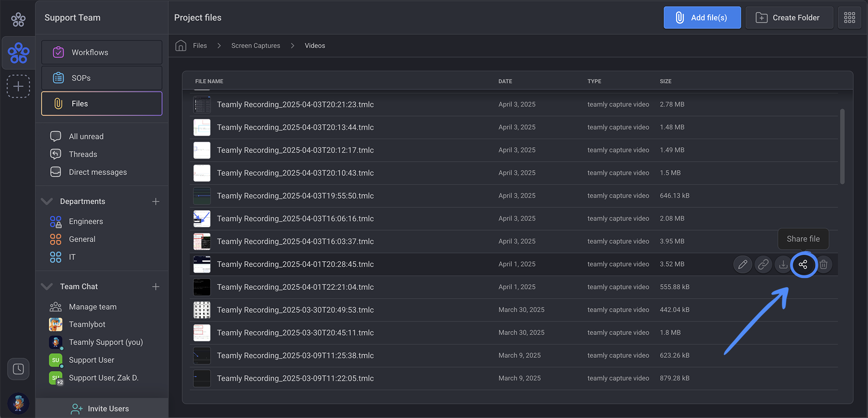Select Files in the sidebar
The image size is (868, 418).
click(102, 103)
